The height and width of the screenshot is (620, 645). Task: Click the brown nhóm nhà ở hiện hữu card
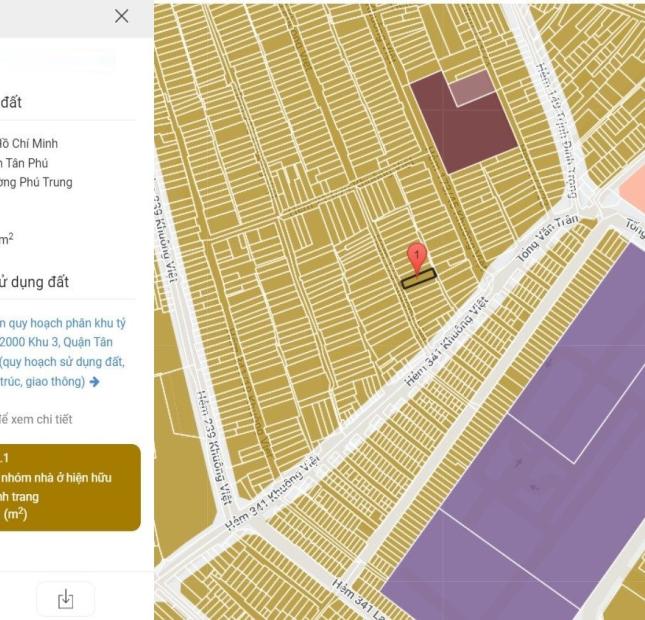click(x=69, y=487)
